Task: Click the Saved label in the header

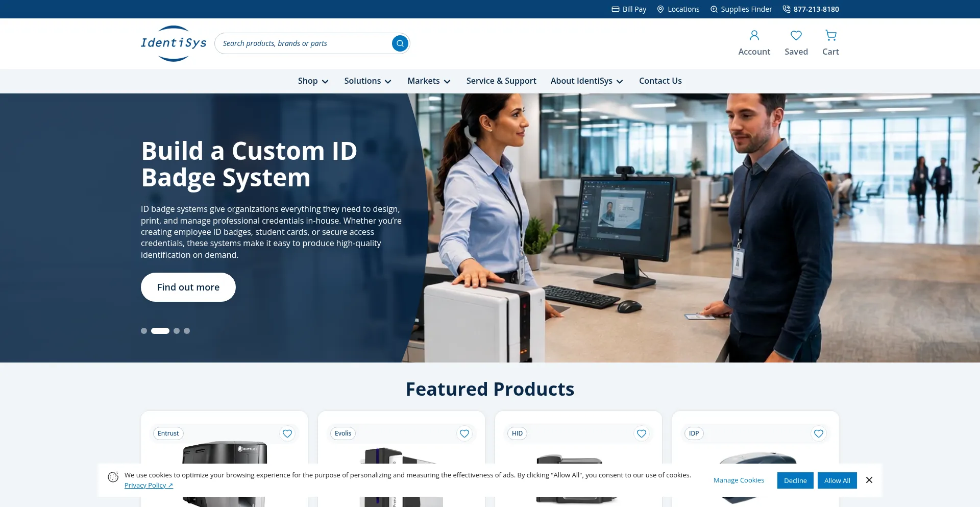Action: tap(796, 52)
